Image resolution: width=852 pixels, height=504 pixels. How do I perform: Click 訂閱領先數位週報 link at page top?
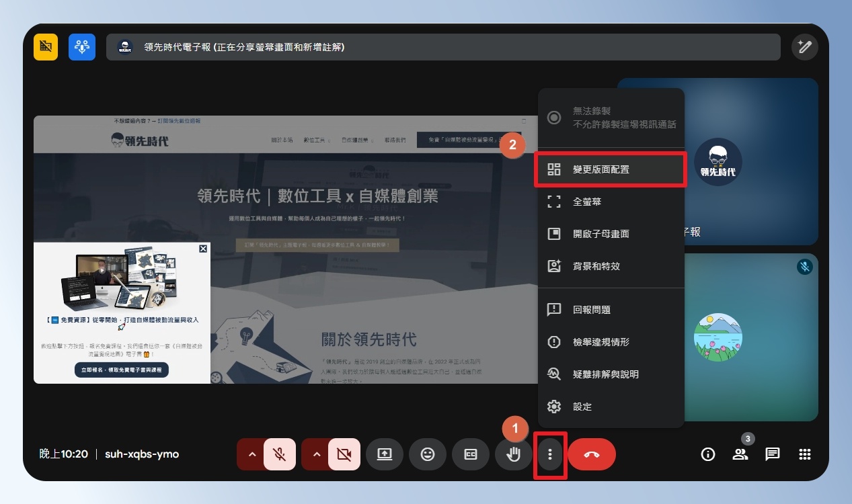coord(179,121)
